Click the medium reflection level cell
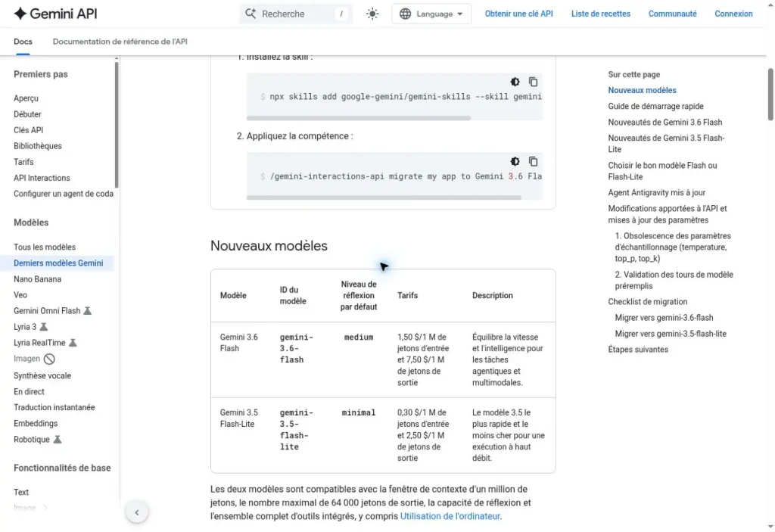The height and width of the screenshot is (532, 775). click(359, 338)
